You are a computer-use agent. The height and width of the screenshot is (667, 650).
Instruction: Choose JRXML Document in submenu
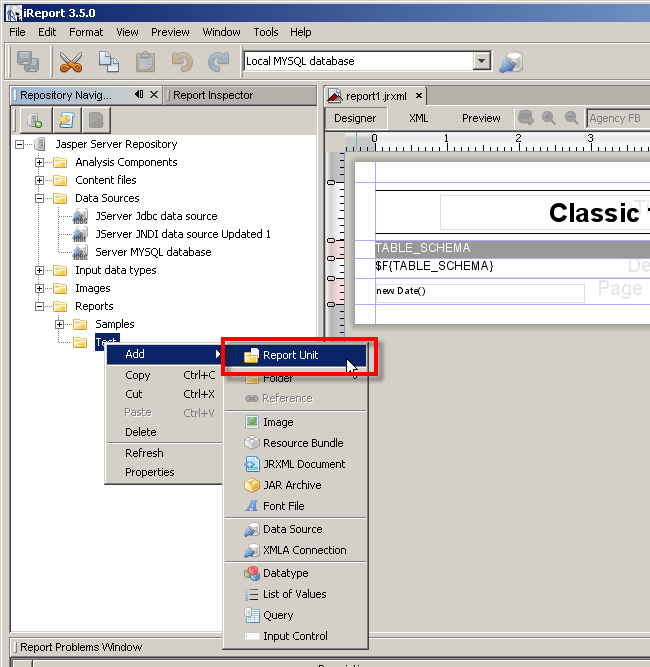coord(295,464)
